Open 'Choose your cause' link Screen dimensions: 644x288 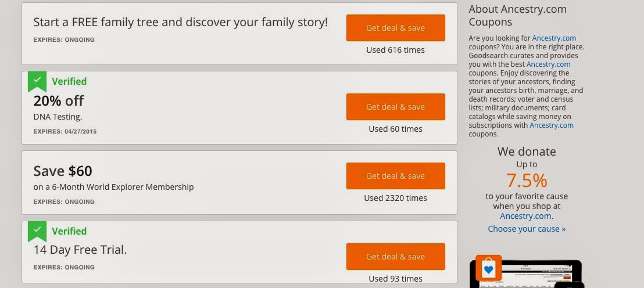(527, 229)
